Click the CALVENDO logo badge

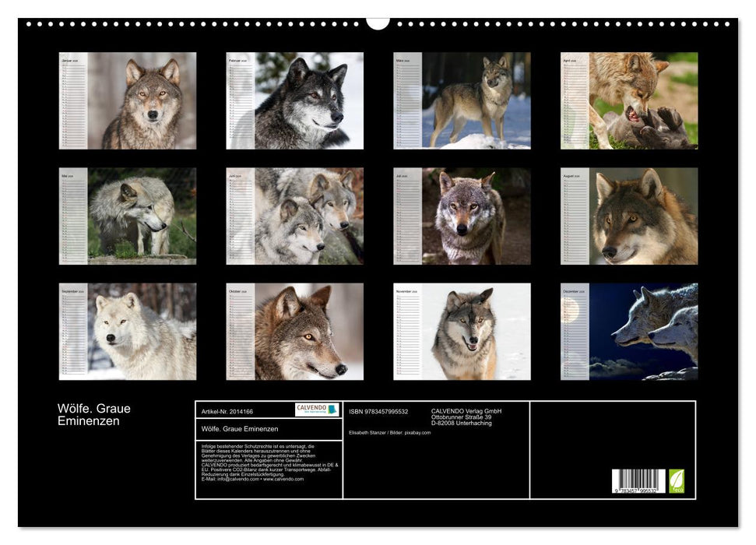(x=317, y=410)
